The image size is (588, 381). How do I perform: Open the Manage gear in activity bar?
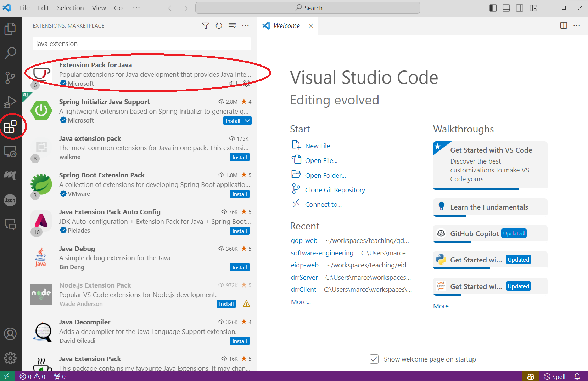pos(10,358)
